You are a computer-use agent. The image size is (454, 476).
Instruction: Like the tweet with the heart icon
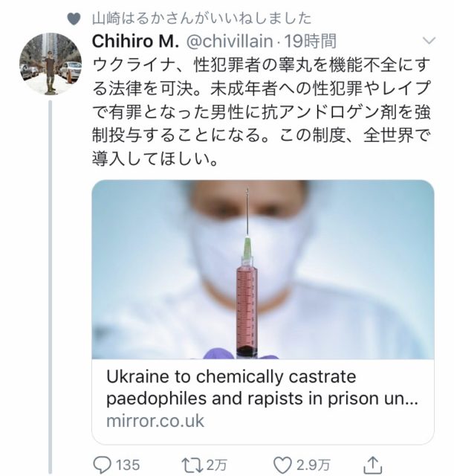[x=282, y=464]
